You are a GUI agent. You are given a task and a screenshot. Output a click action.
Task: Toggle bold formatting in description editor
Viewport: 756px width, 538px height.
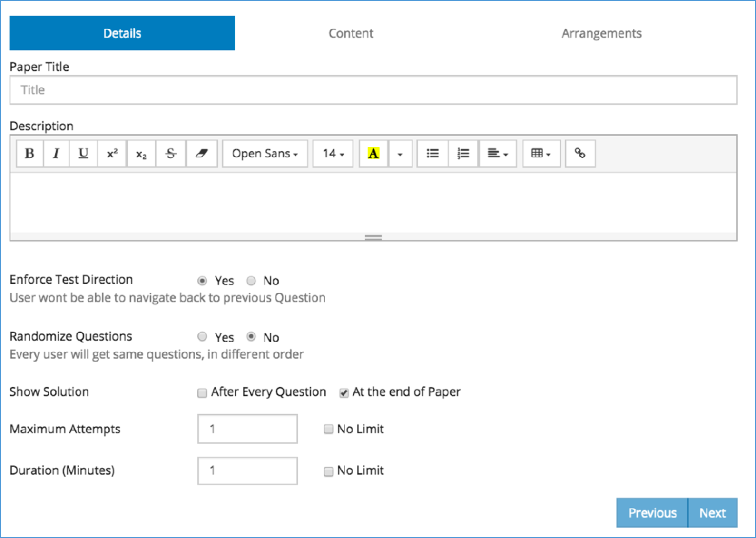[29, 154]
